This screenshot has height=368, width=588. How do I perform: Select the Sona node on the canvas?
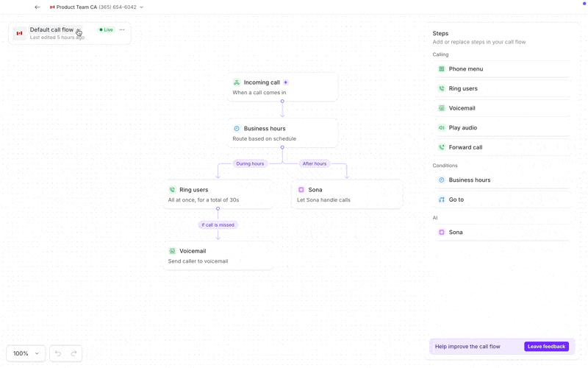tap(347, 194)
